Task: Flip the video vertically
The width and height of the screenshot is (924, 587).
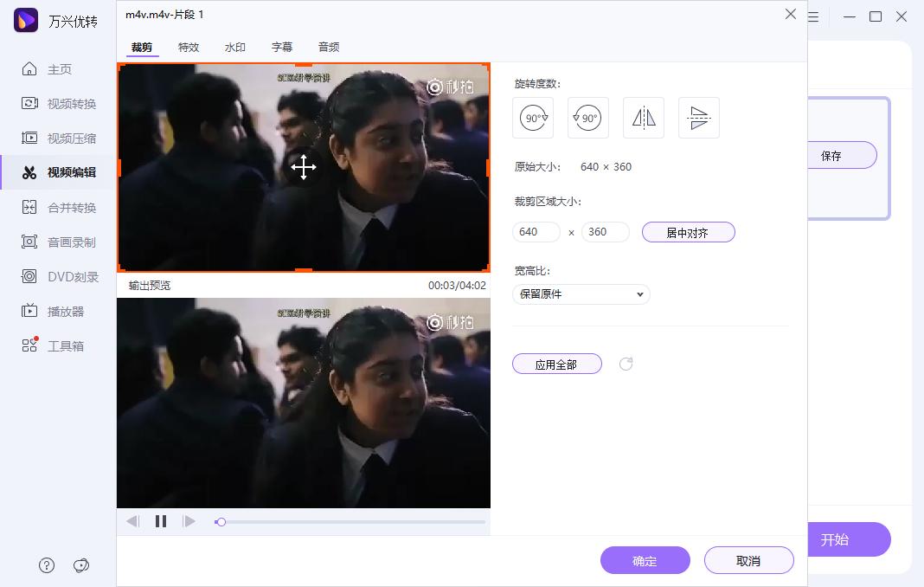Action: click(698, 117)
